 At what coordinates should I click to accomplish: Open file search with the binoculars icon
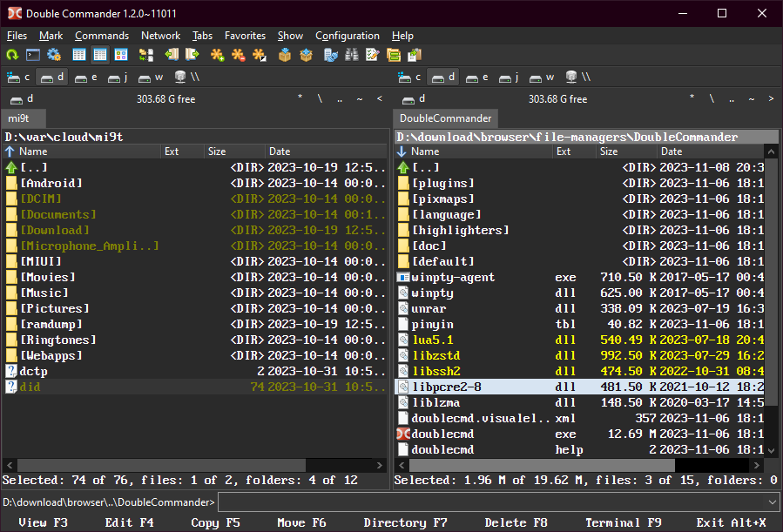352,55
